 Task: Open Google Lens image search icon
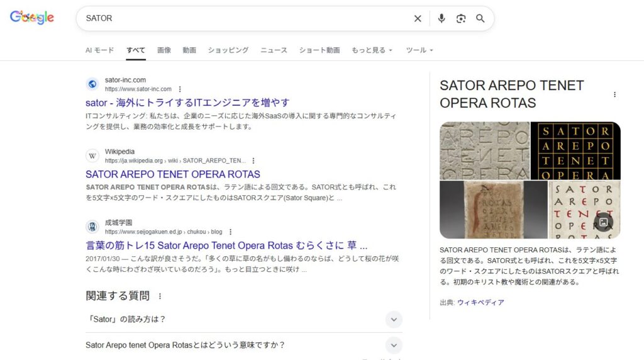click(461, 19)
